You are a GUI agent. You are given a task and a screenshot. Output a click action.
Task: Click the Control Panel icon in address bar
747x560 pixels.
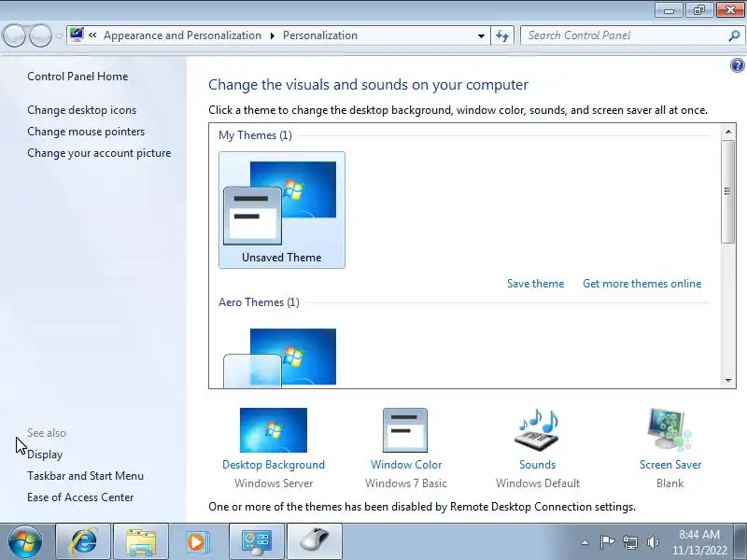77,35
